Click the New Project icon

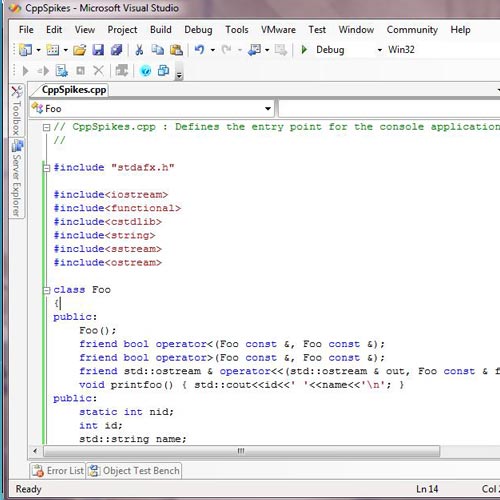click(25, 50)
